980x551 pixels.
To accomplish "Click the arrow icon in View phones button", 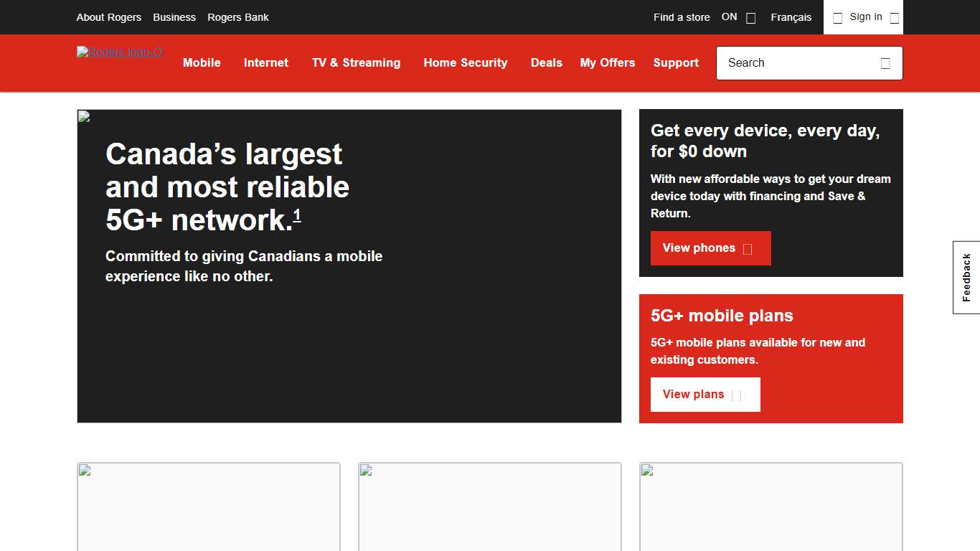I will pyautogui.click(x=748, y=248).
